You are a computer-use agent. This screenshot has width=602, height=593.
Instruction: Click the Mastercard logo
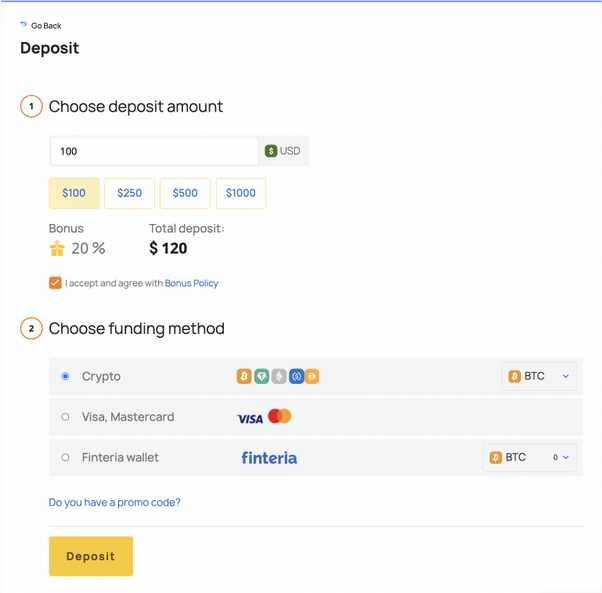(x=280, y=416)
